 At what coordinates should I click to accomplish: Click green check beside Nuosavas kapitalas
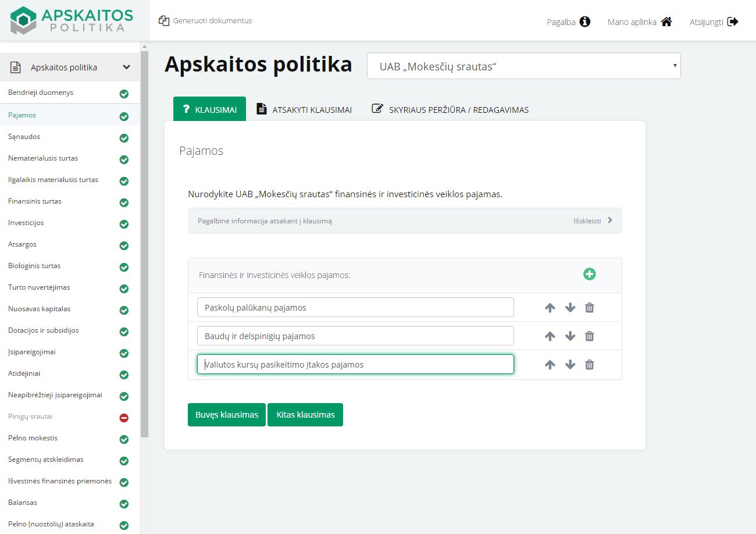(x=124, y=310)
